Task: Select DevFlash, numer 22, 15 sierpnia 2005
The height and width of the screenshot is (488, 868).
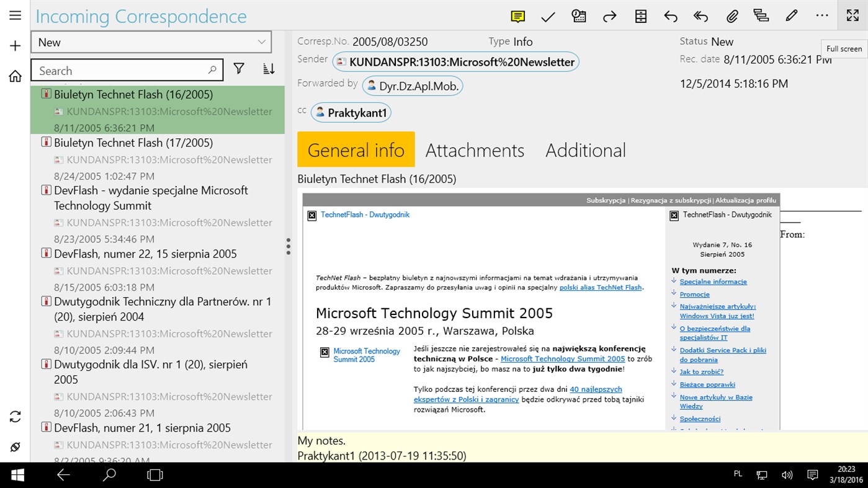Action: coord(158,270)
